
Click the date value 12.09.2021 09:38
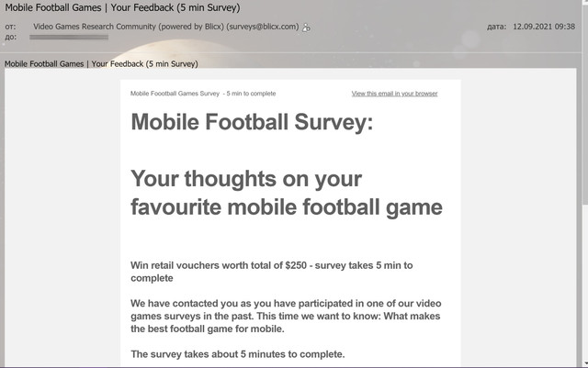[544, 27]
